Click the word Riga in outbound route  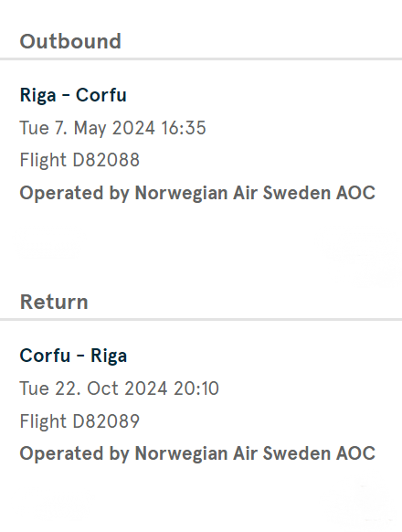[x=38, y=95]
